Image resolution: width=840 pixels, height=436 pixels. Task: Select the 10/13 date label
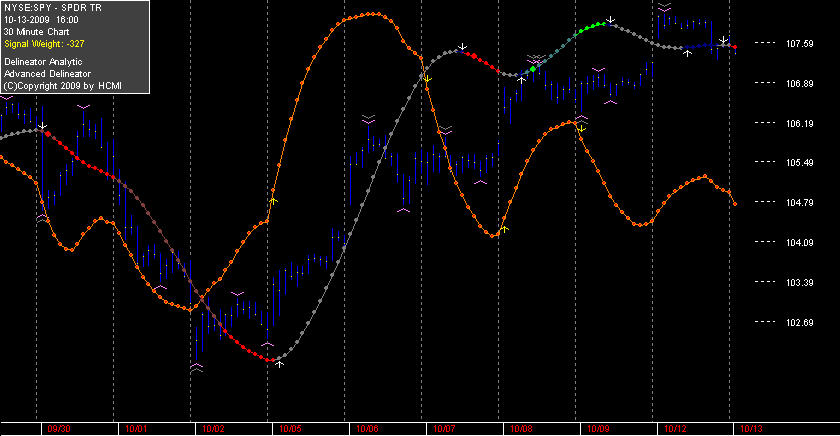[751, 429]
